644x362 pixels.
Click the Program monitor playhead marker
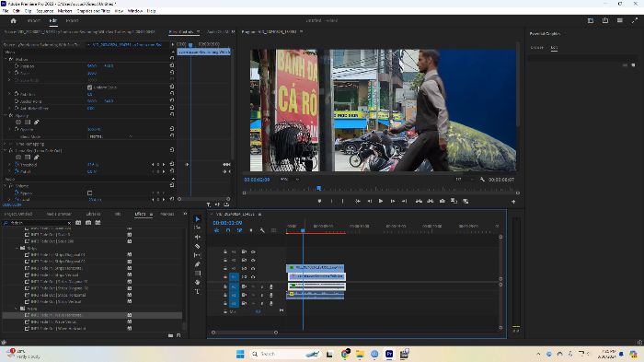click(318, 189)
